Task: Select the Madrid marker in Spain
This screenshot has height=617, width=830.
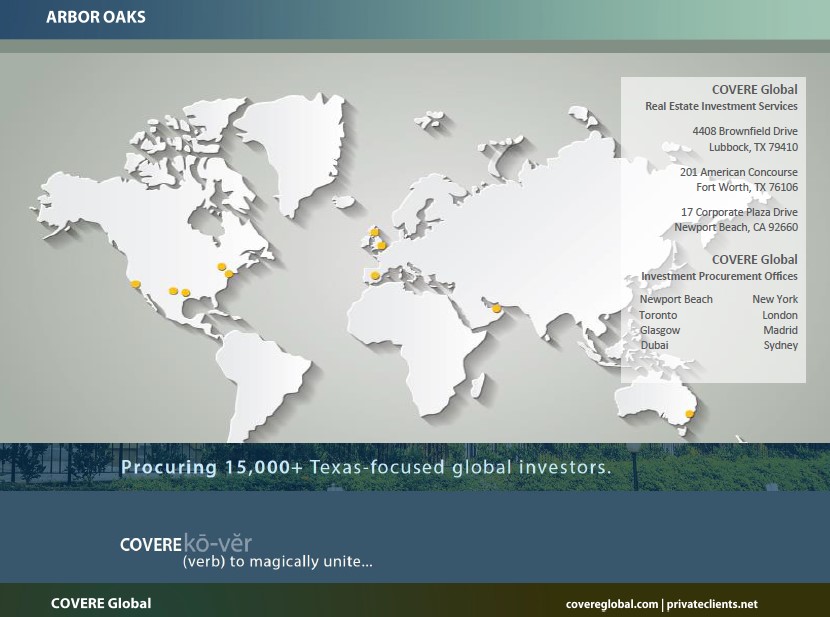Action: (375, 276)
